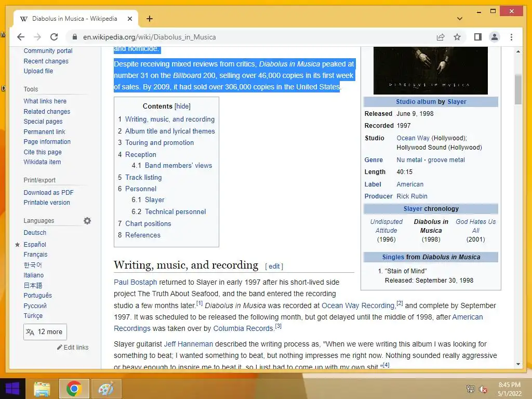This screenshot has width=532, height=399.
Task: Jump to Track listing section
Action: (x=143, y=177)
